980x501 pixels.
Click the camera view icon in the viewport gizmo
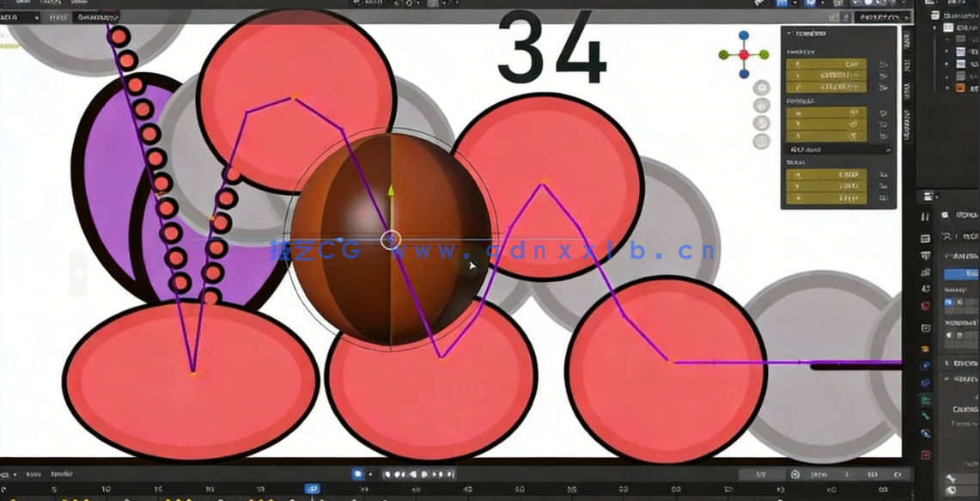coord(760,123)
